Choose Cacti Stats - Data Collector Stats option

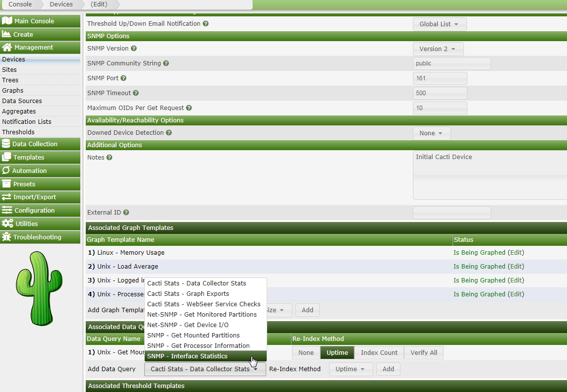click(x=205, y=283)
